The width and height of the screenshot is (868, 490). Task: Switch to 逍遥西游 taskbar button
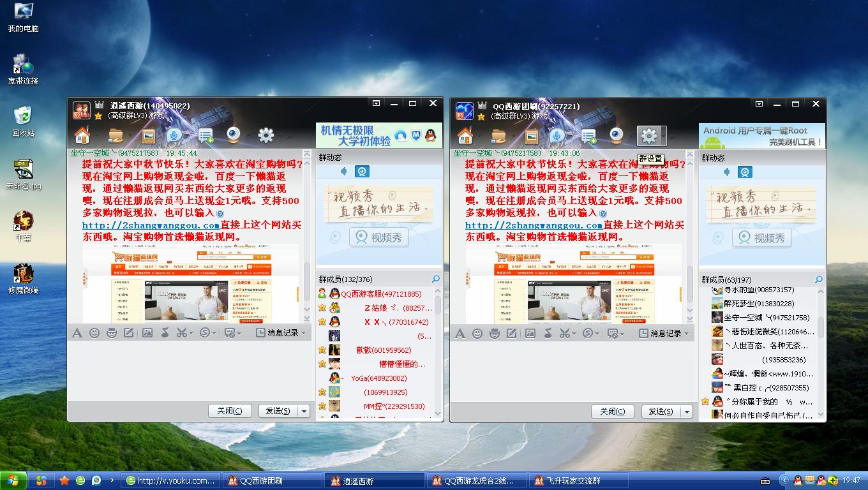(x=375, y=480)
